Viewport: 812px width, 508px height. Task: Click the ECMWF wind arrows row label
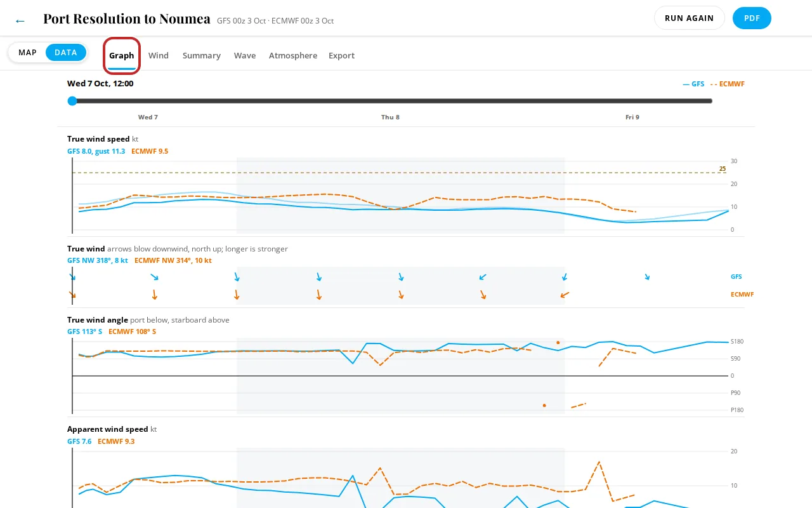(x=742, y=295)
